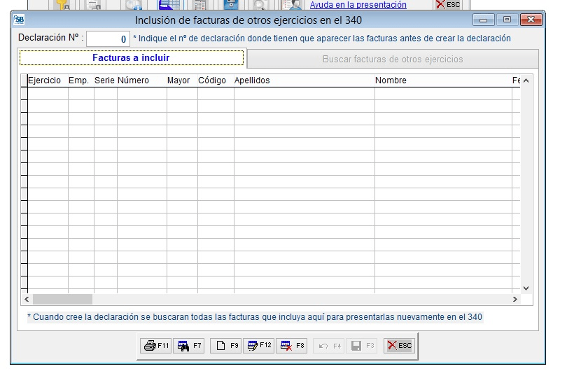This screenshot has width=574, height=392.
Task: Maximize the 'Inclusión de facturas' window
Action: (507, 20)
